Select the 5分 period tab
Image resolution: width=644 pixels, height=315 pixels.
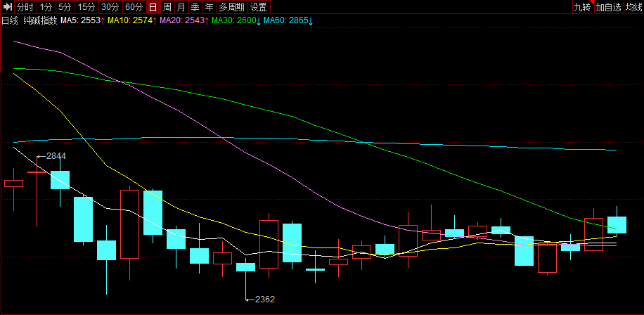point(65,7)
